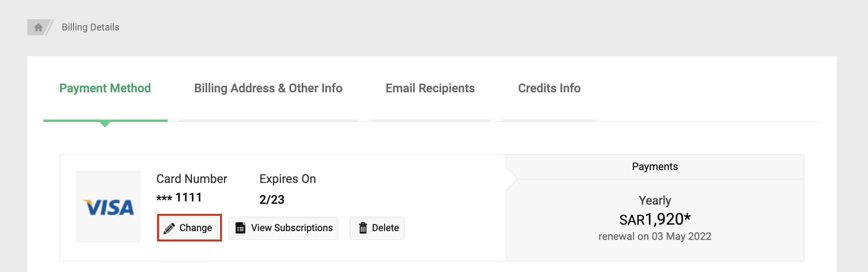Image resolution: width=868 pixels, height=272 pixels.
Task: Click the VISA card logo
Action: point(108,207)
